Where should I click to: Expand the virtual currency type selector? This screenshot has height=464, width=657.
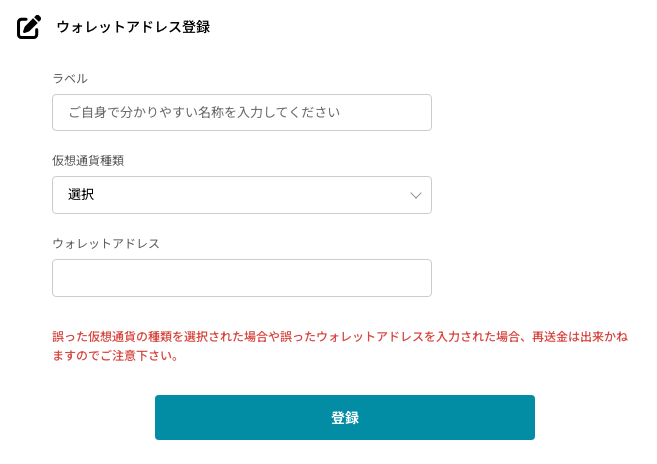tap(241, 195)
